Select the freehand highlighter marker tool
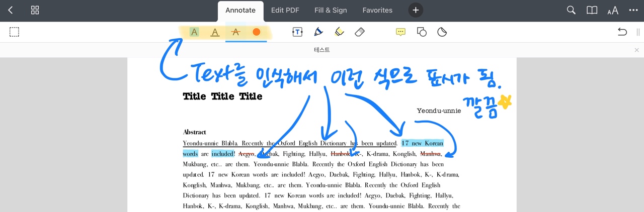644x212 pixels. coord(339,32)
